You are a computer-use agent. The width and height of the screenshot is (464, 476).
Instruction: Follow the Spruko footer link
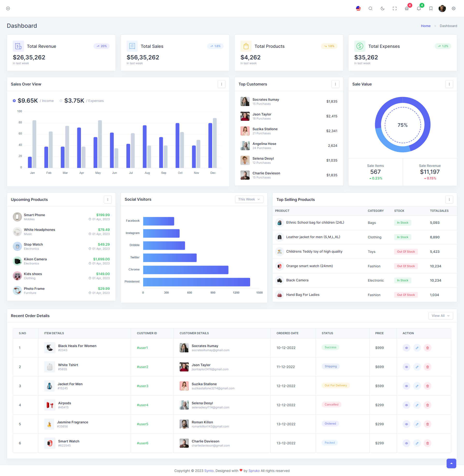(x=254, y=470)
